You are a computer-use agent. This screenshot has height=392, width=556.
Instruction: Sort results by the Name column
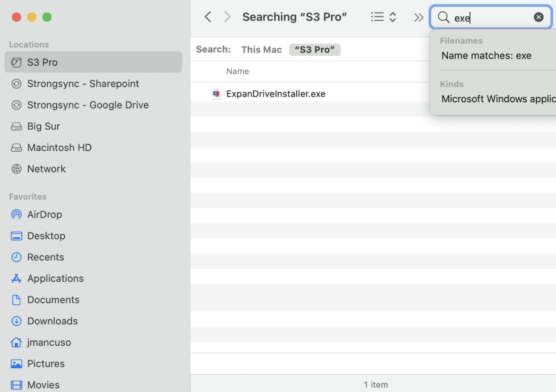click(x=238, y=71)
